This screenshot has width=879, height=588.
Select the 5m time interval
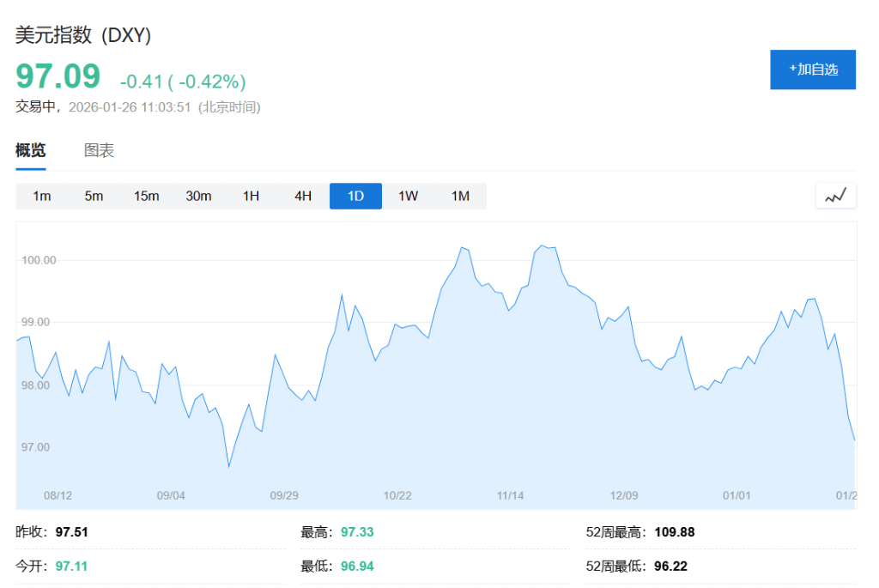click(x=94, y=196)
